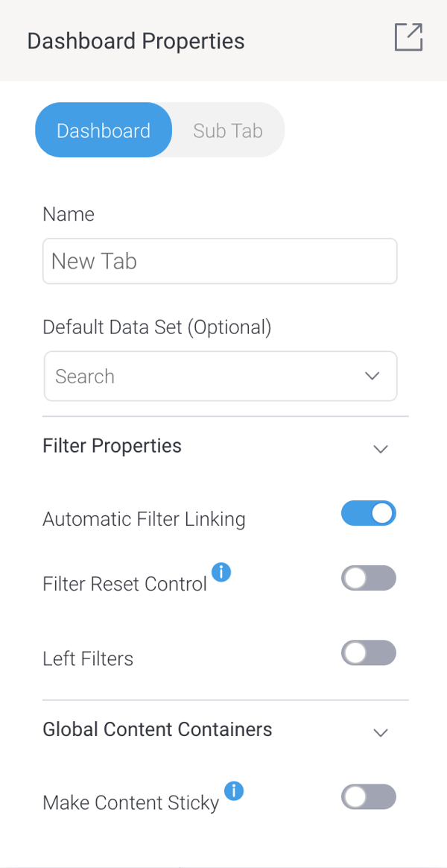Click the info icon beside Make Content Sticky
This screenshot has height=868, width=447.
point(235,792)
